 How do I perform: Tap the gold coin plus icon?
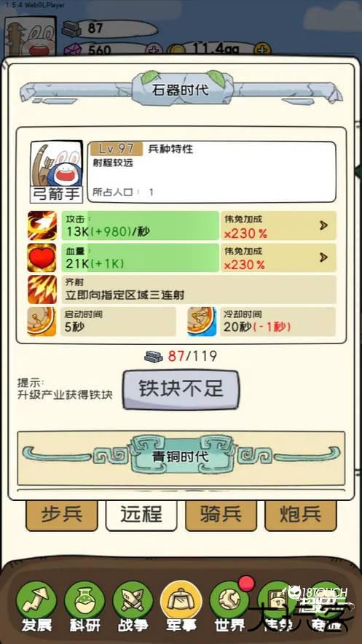[262, 50]
